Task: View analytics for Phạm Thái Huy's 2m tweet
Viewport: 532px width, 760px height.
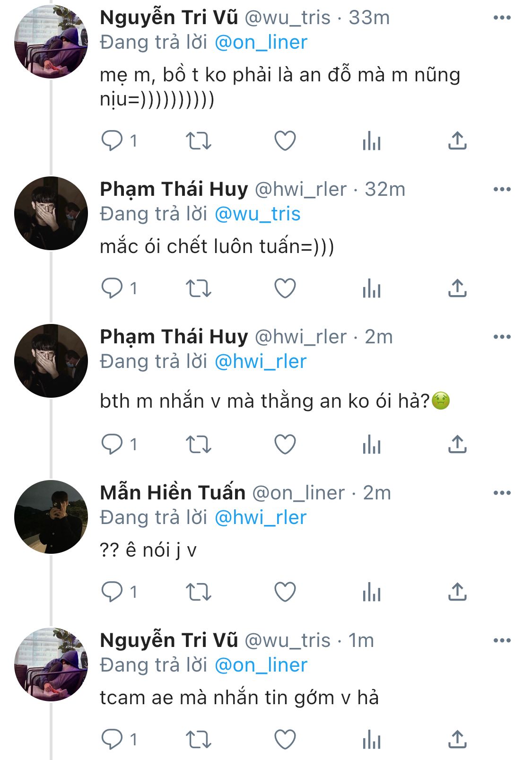Action: (x=372, y=445)
